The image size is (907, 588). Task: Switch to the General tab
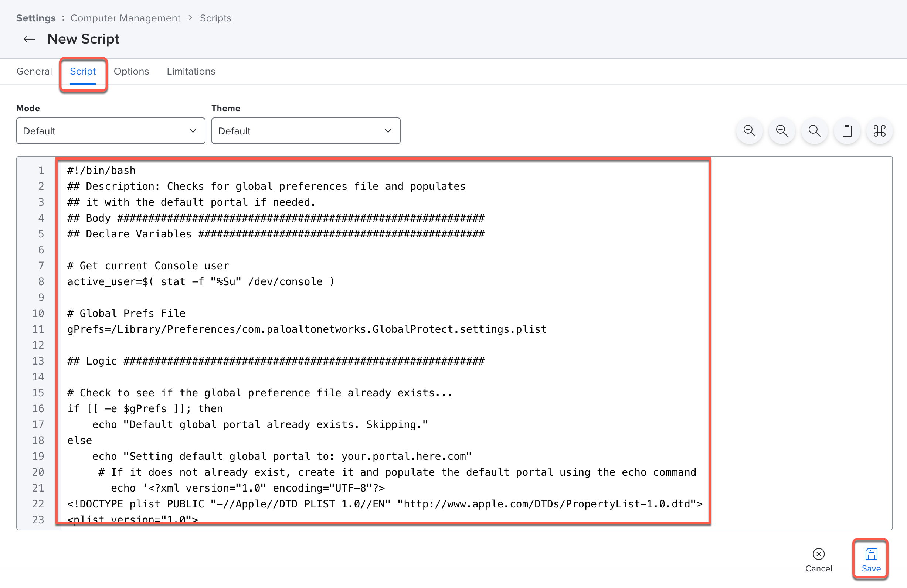pyautogui.click(x=34, y=72)
